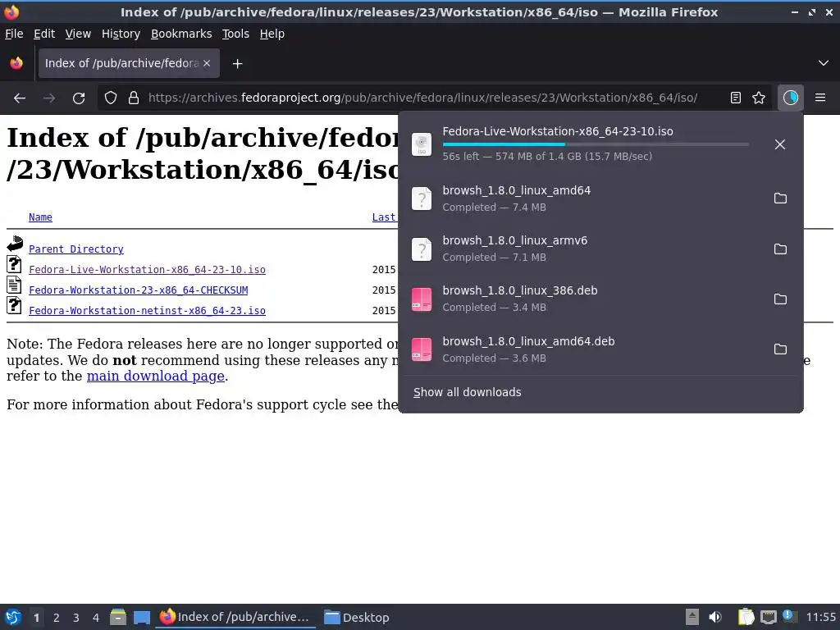Download Fedora-Workstation-netinst-x86_64-23.iso link
This screenshot has height=630, width=840.
tap(147, 311)
